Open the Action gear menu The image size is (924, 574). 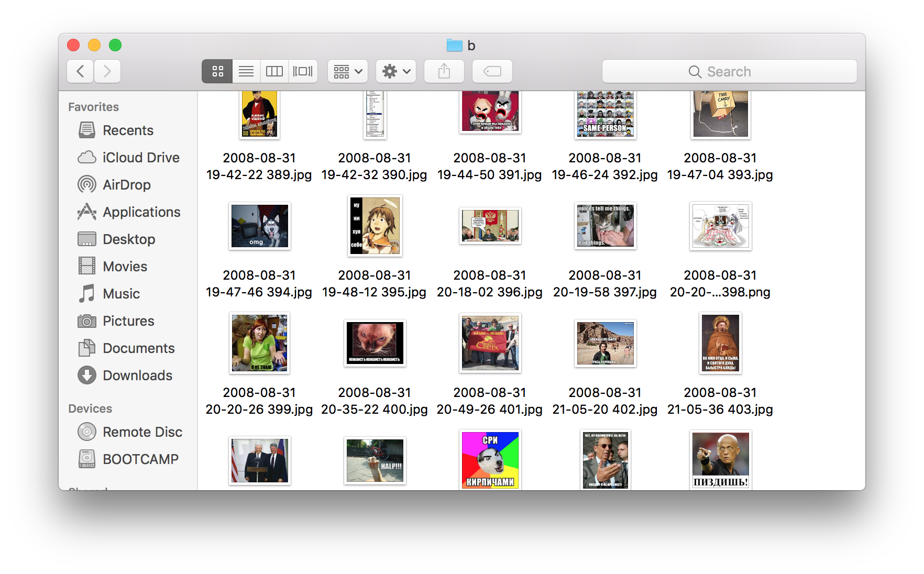click(396, 71)
